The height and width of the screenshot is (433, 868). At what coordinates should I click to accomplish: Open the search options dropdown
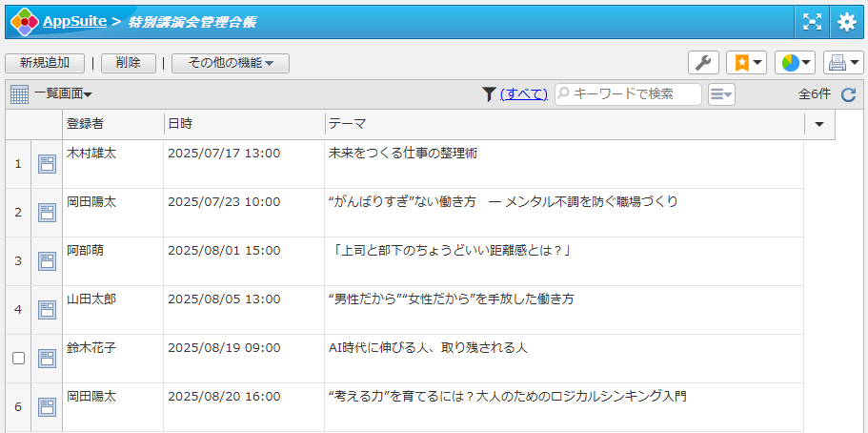pyautogui.click(x=721, y=93)
